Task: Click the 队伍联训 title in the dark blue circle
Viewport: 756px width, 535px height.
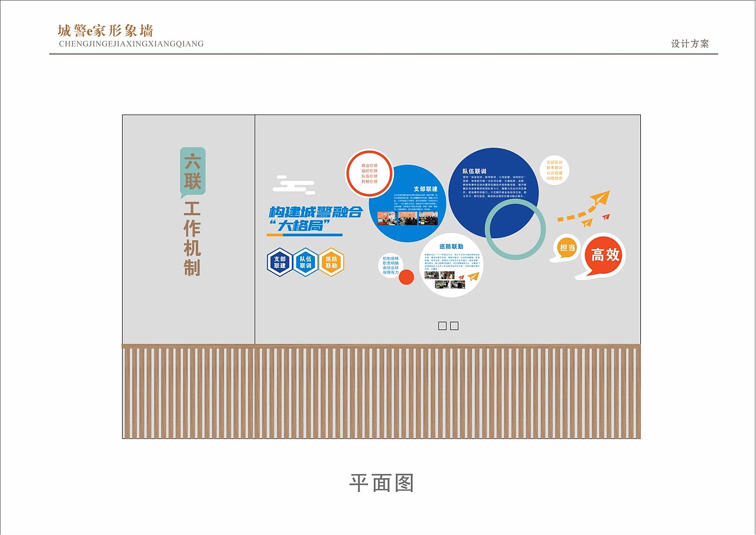Action: coord(474,171)
